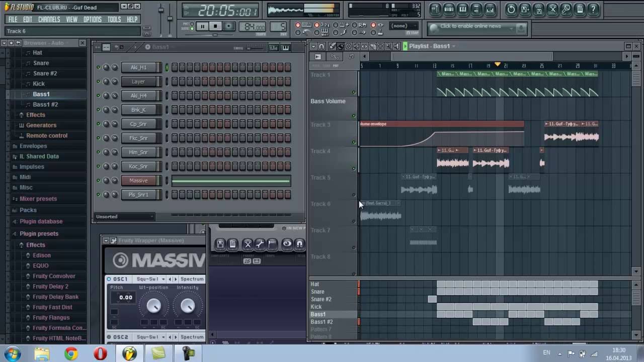
Task: Open the CHANNELS menu
Action: point(49,19)
